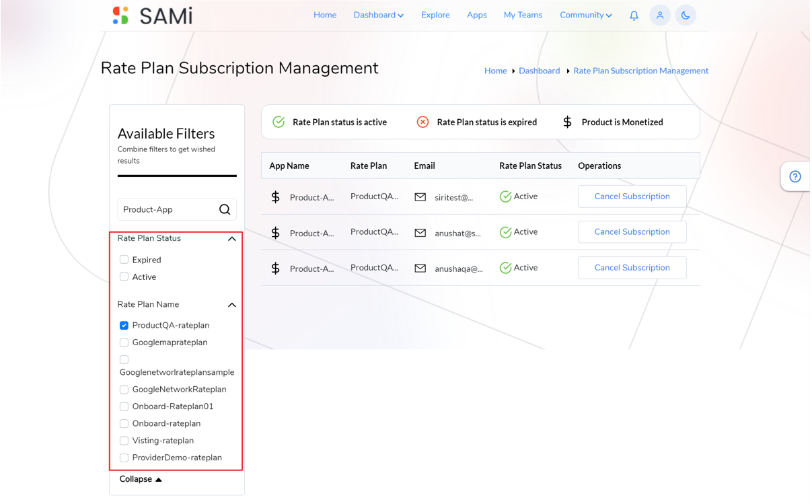Viewport: 812px width, 504px height.
Task: Check the Onboard-Rateplan01 filter
Action: point(124,406)
